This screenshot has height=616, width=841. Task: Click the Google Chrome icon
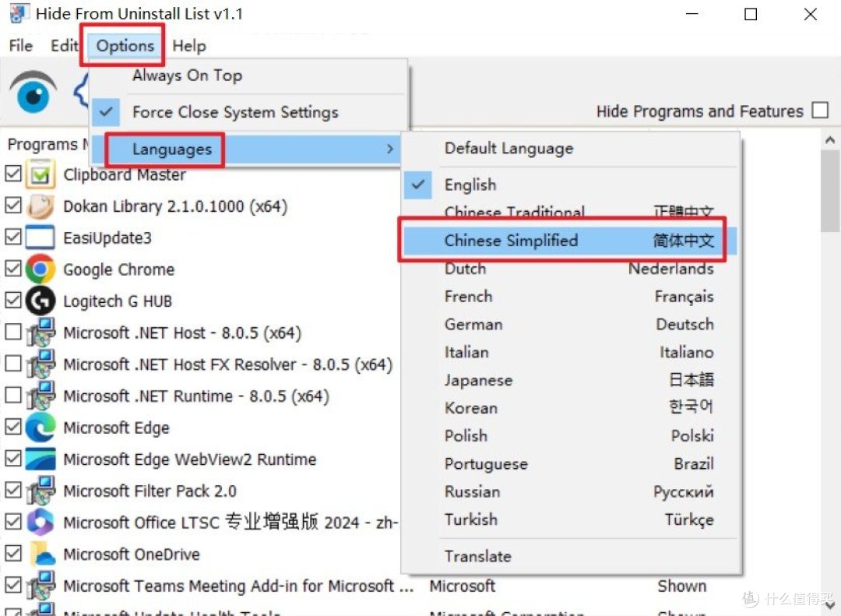40,269
